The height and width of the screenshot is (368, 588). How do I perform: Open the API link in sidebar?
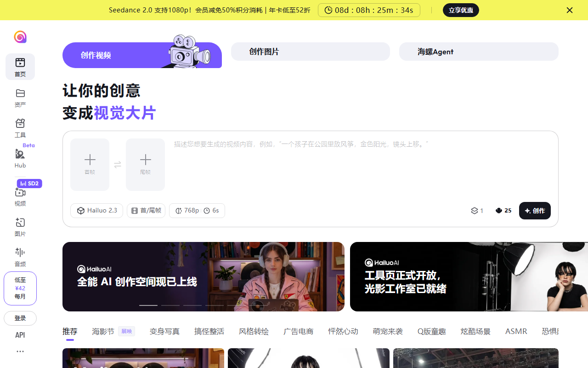pos(20,335)
